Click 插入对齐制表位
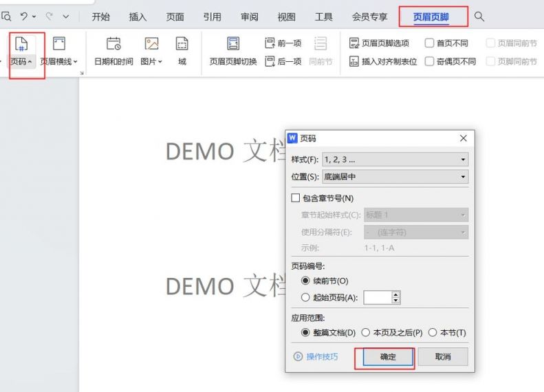544x392 pixels. pos(383,61)
